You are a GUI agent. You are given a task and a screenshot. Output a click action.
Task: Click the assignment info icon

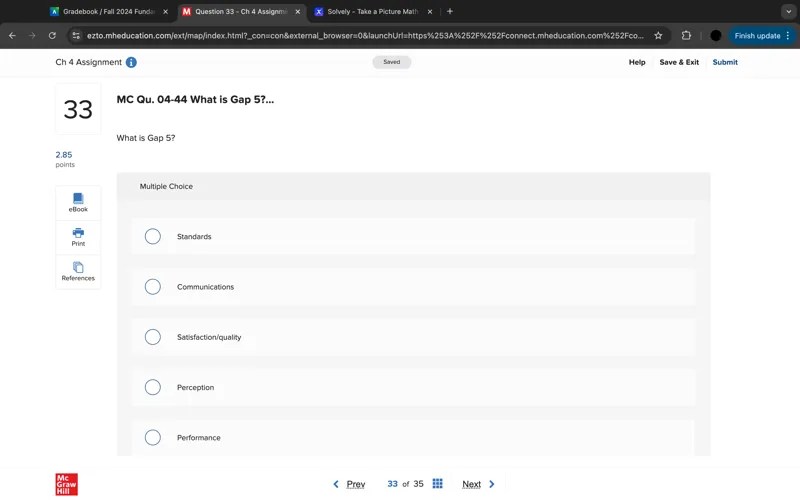131,62
